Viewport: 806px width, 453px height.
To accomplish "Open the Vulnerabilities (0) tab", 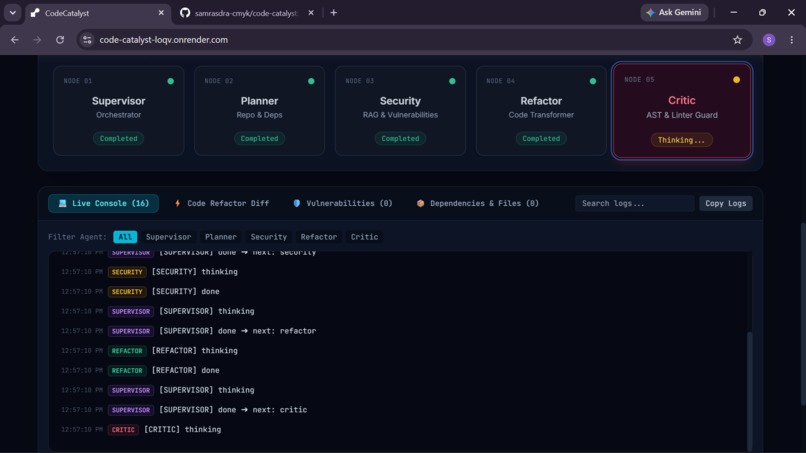I will pyautogui.click(x=342, y=204).
